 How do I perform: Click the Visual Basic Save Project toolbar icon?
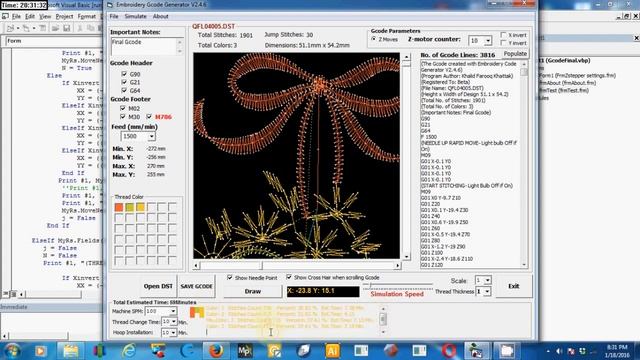(x=67, y=28)
